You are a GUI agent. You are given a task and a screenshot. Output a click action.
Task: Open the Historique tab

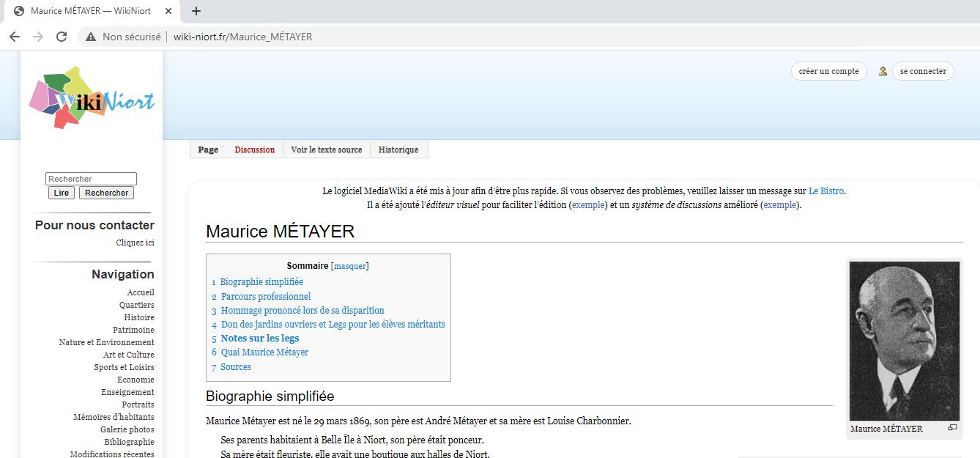[x=398, y=149]
